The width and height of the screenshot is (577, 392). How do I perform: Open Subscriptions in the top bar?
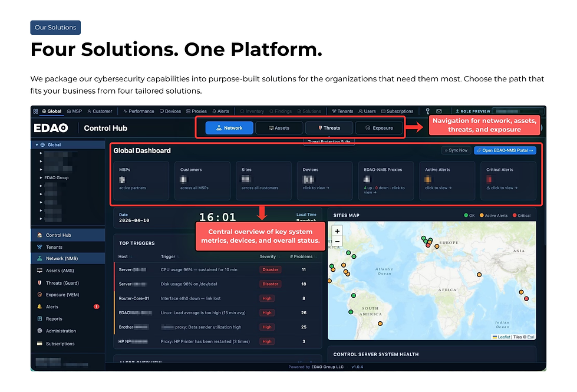tap(397, 111)
